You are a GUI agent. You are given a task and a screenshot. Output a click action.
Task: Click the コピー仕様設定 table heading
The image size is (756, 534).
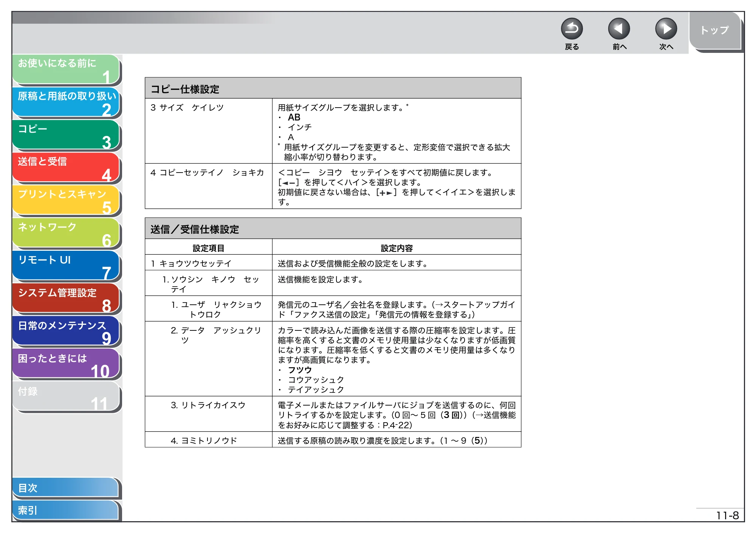click(x=333, y=88)
